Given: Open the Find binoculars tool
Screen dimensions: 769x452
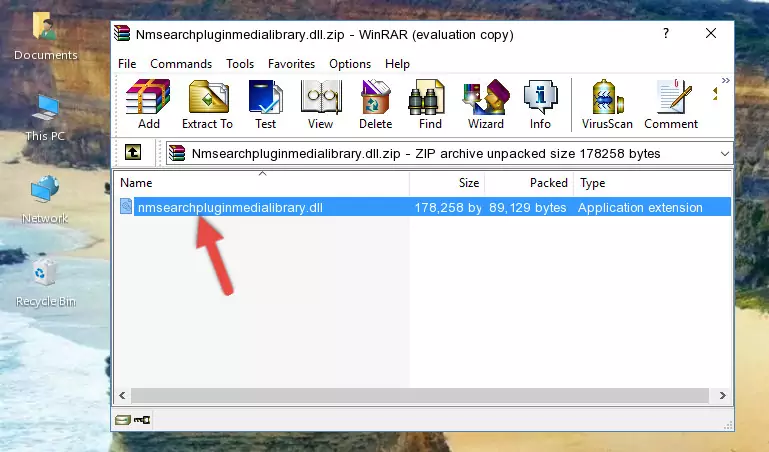Looking at the screenshot, I should click(430, 104).
